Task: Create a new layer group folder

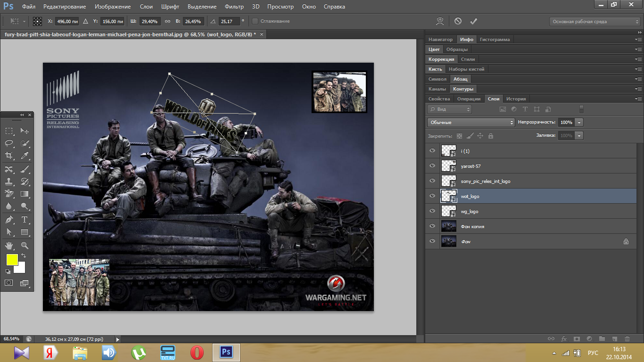Action: [602, 338]
